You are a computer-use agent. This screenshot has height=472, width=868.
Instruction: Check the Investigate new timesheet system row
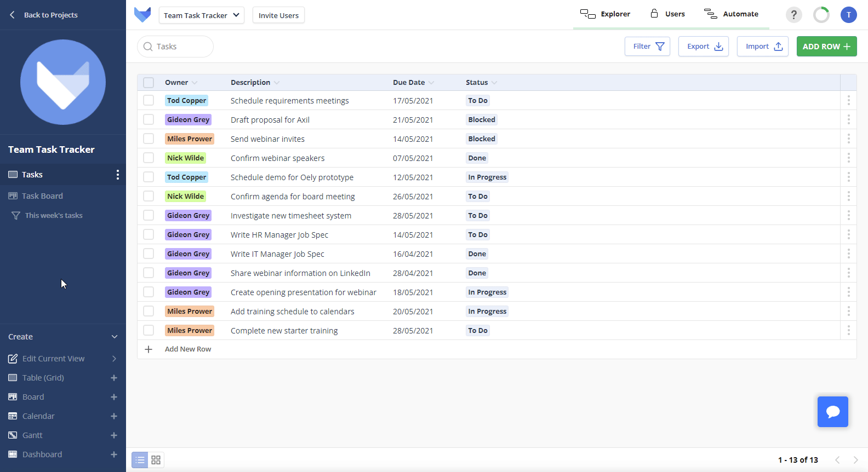click(x=149, y=215)
